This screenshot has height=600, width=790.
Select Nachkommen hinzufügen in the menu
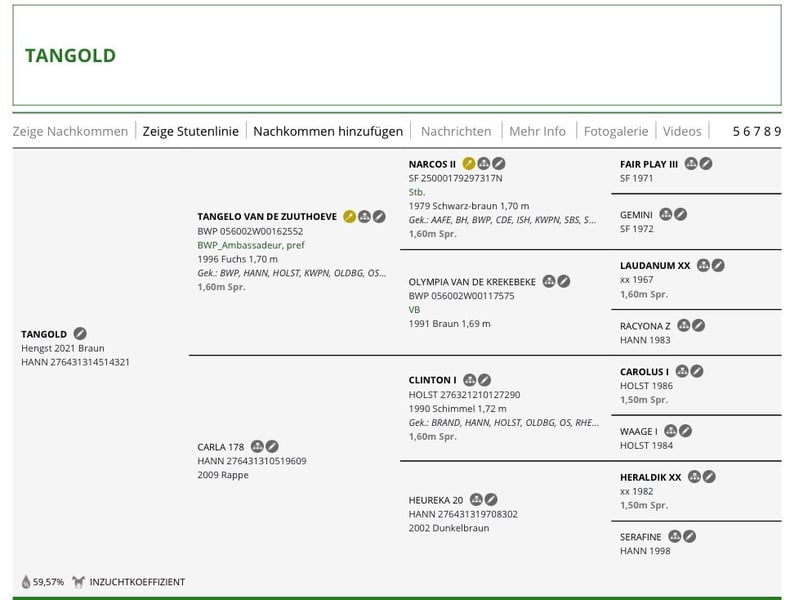coord(328,131)
